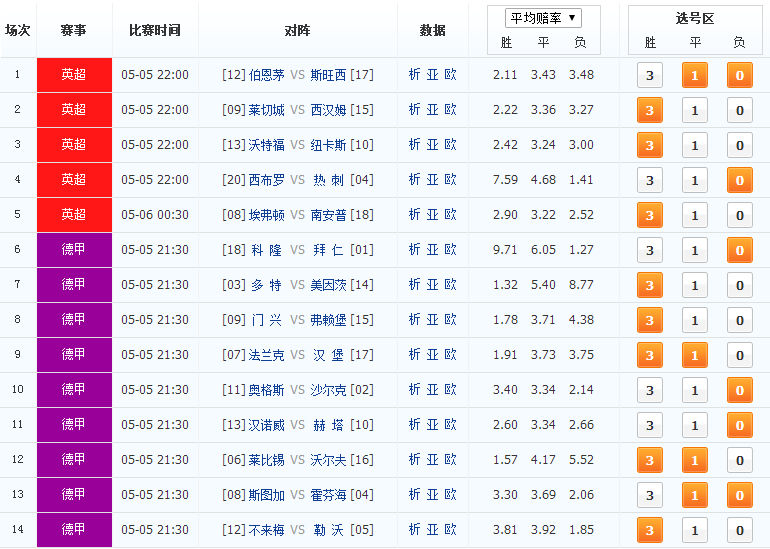This screenshot has height=549, width=770.
Task: Click team name 弗赖堡
Action: click(x=329, y=320)
